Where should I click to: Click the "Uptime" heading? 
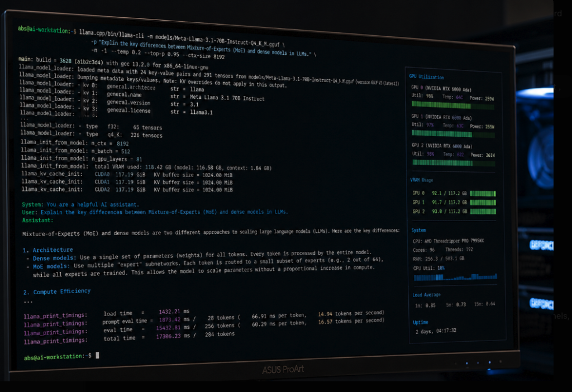click(x=420, y=322)
